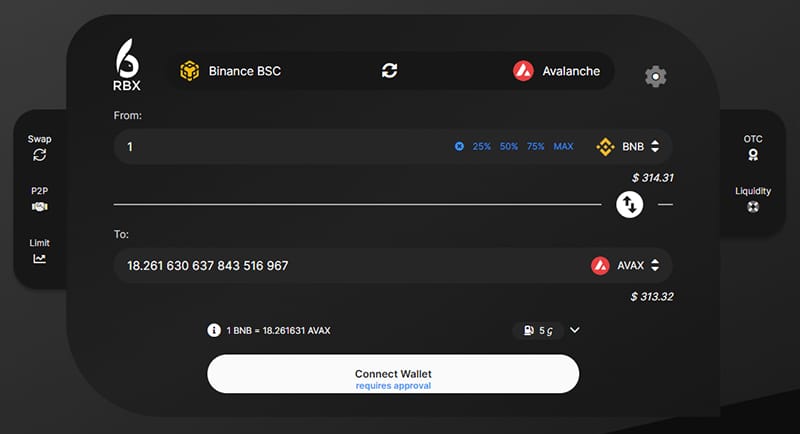Set amount to 50%

click(x=509, y=146)
